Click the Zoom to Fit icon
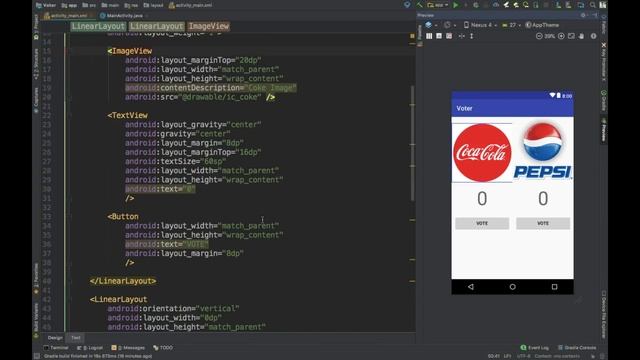This screenshot has height=360, width=640. 571,36
